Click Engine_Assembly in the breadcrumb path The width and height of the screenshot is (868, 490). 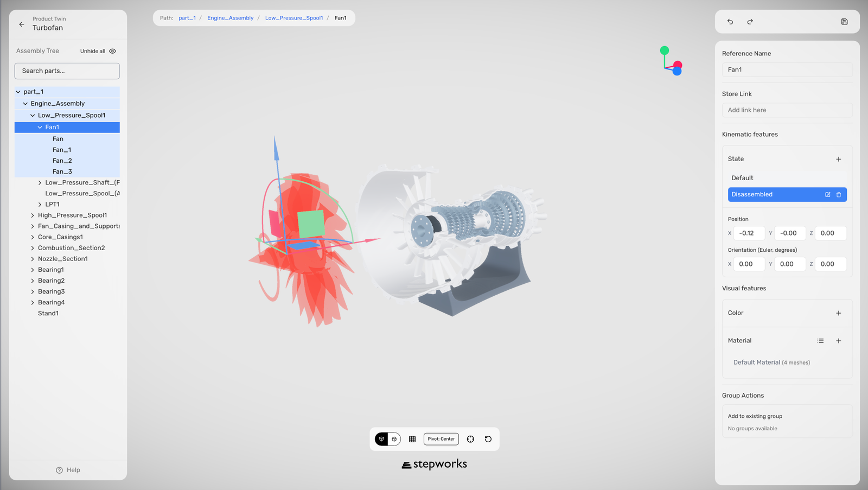coord(230,18)
